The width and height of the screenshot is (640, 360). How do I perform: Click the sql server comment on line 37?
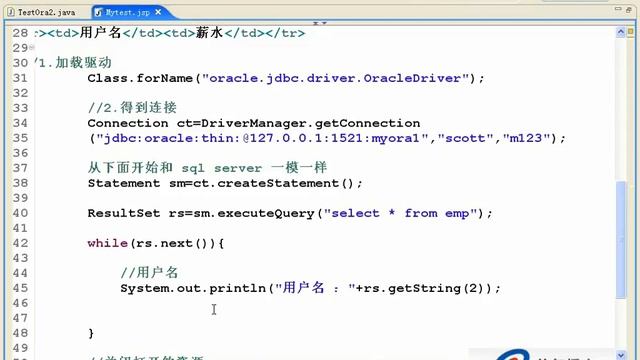[x=207, y=168]
